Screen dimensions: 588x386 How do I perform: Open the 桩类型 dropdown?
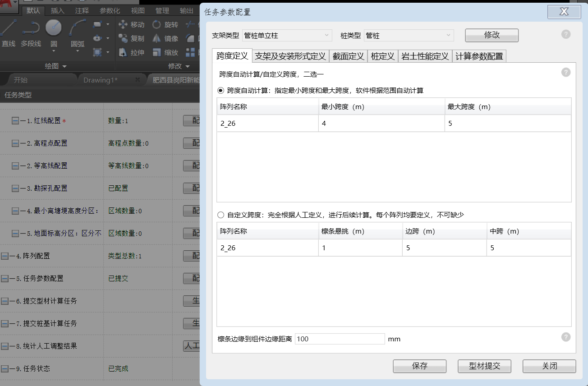pos(409,35)
